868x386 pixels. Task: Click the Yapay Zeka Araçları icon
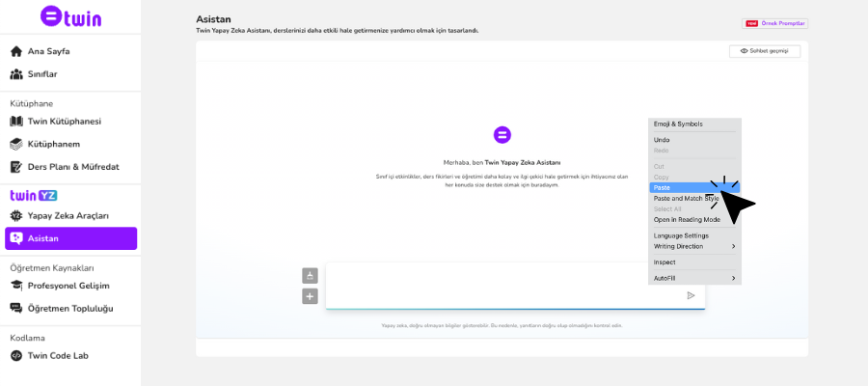[x=16, y=216]
